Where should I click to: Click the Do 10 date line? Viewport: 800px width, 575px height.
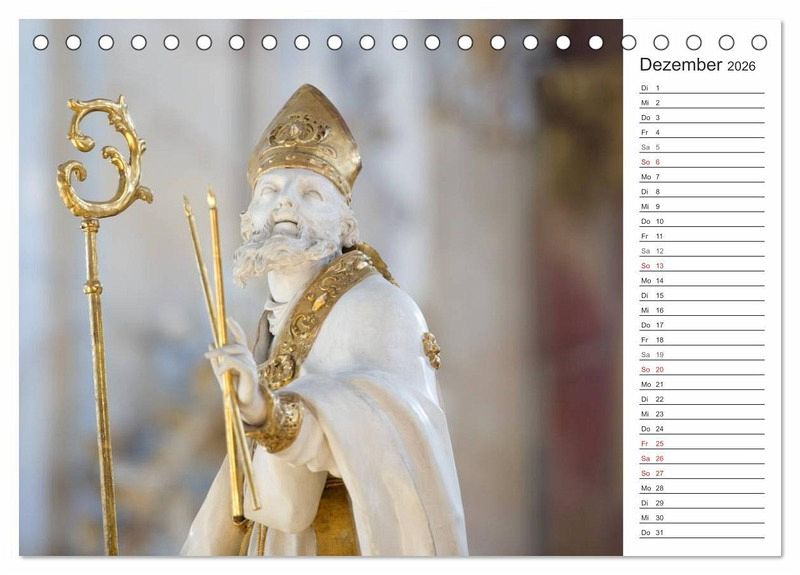coord(701,221)
